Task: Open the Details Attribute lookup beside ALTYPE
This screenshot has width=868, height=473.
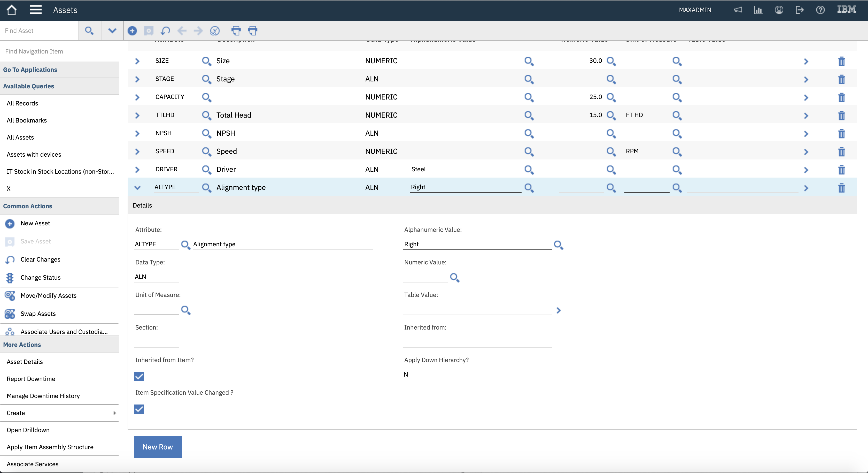Action: pyautogui.click(x=186, y=245)
